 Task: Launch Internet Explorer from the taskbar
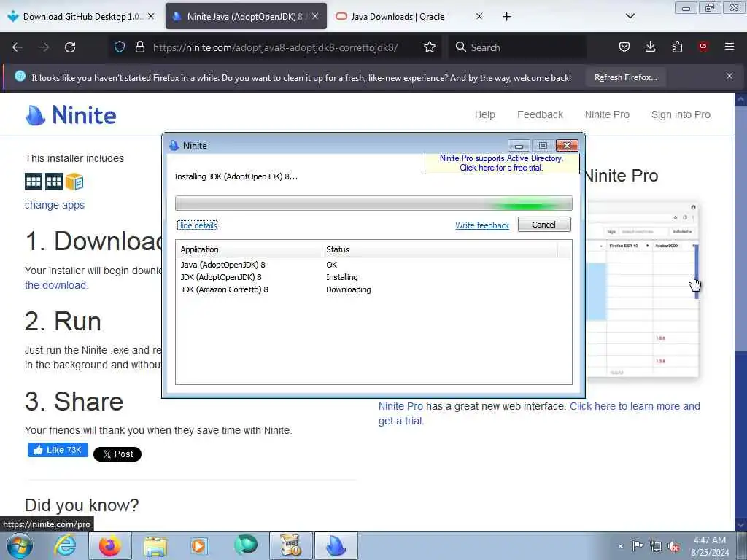tap(65, 545)
